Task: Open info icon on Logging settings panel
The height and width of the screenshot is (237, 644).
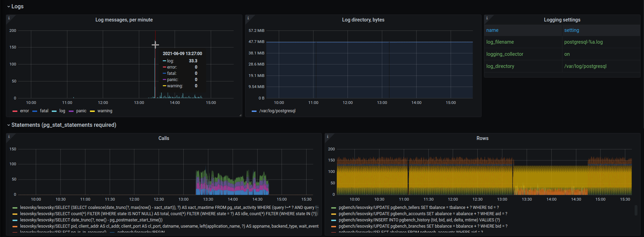Action: click(487, 18)
